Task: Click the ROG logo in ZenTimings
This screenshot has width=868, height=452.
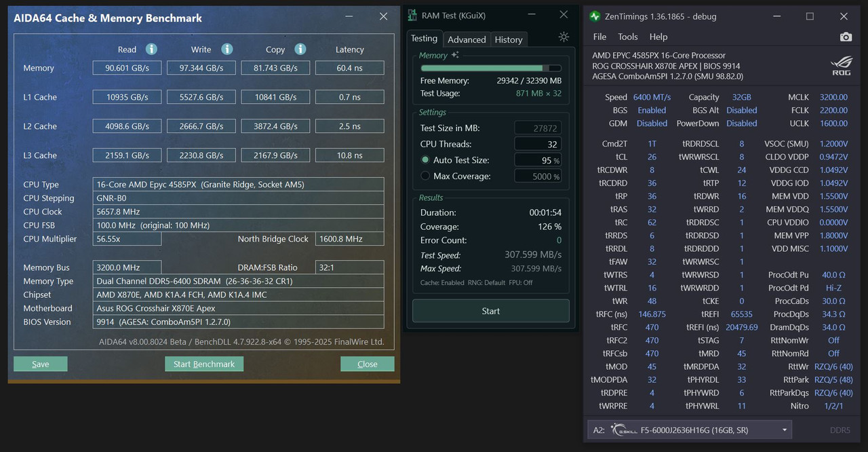Action: (x=841, y=64)
